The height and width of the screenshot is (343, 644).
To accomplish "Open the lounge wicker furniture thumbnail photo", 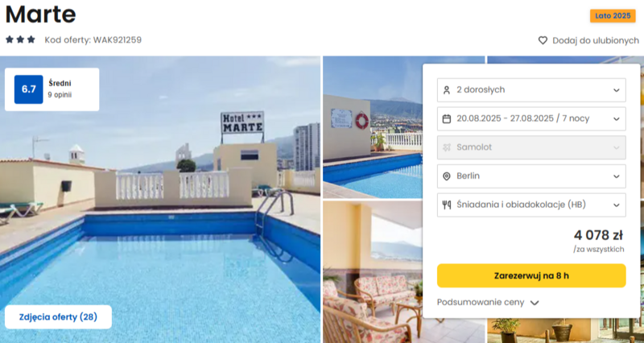I will pos(373,271).
